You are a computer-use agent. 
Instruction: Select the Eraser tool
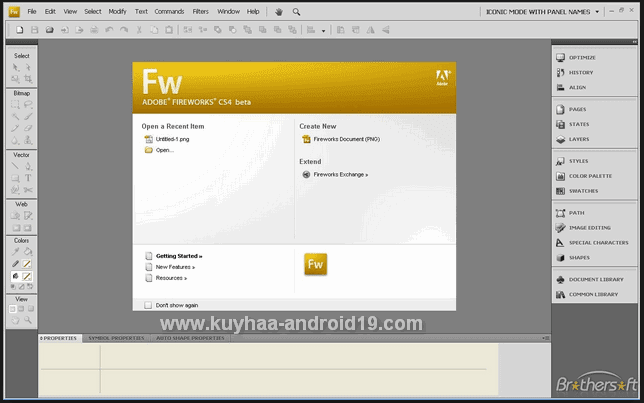[28, 128]
